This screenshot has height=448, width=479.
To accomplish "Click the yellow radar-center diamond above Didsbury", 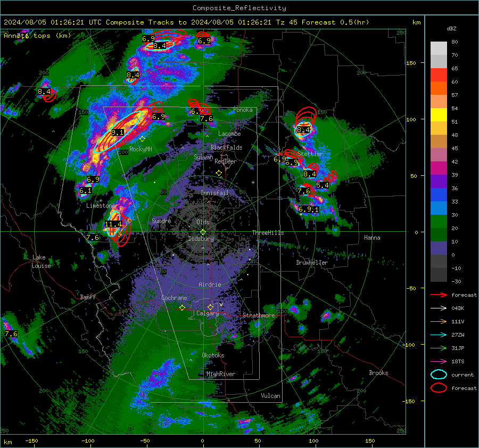I will pos(203,232).
